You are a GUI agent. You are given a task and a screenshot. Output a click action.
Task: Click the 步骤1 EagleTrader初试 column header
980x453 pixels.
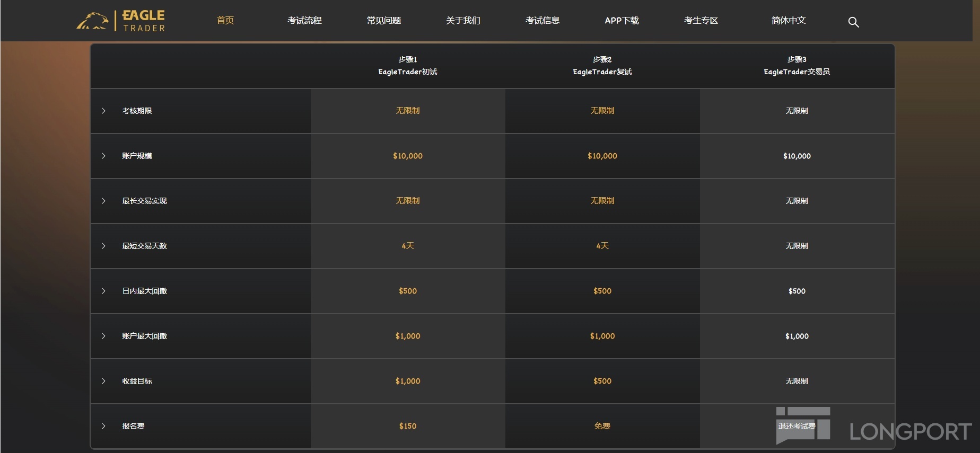pos(408,66)
